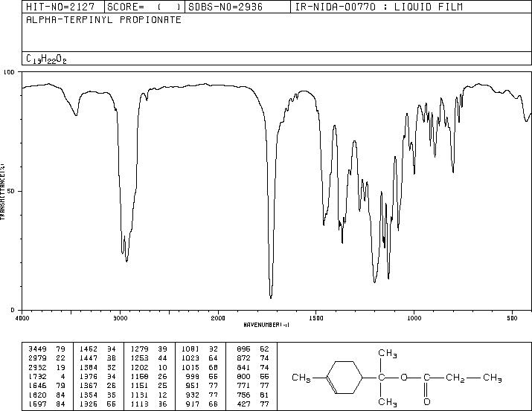Click the TRANSMITTANCE vertical axis title
532x411 pixels.
click(2, 192)
